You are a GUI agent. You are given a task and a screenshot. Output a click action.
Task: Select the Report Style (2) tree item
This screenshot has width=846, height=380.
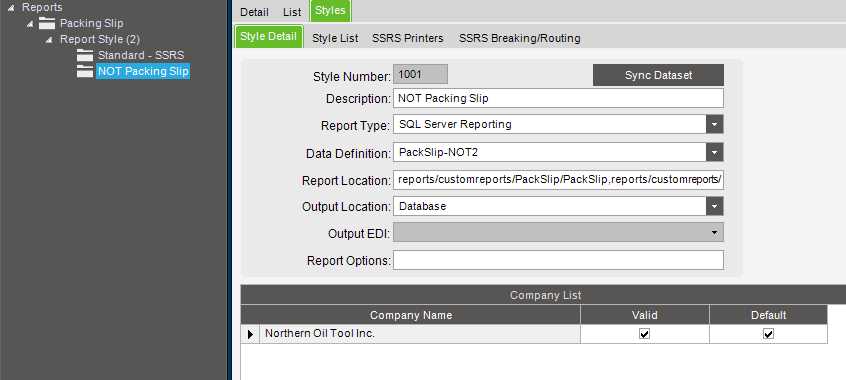(x=100, y=39)
